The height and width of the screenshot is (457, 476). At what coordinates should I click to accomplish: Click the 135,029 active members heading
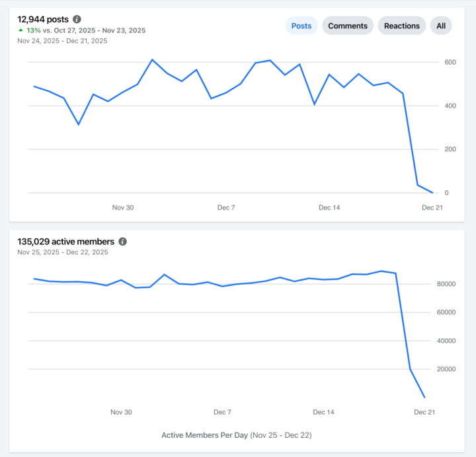(x=65, y=242)
